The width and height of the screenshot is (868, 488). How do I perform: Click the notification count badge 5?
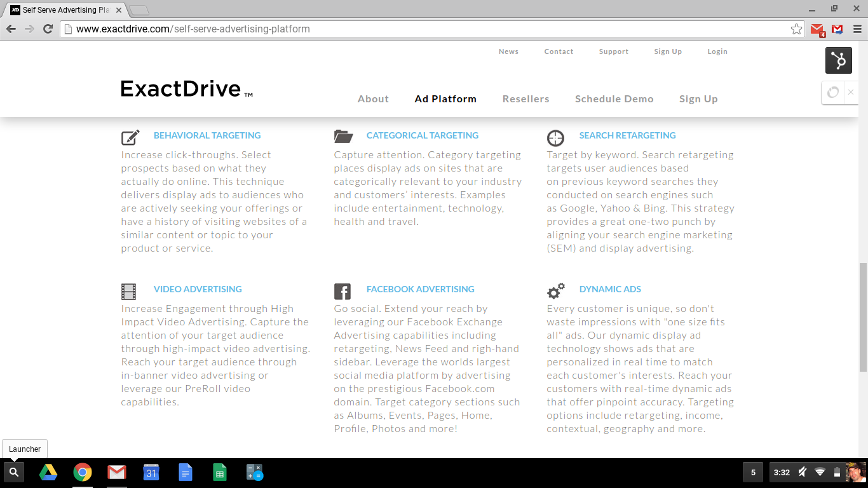(x=753, y=472)
